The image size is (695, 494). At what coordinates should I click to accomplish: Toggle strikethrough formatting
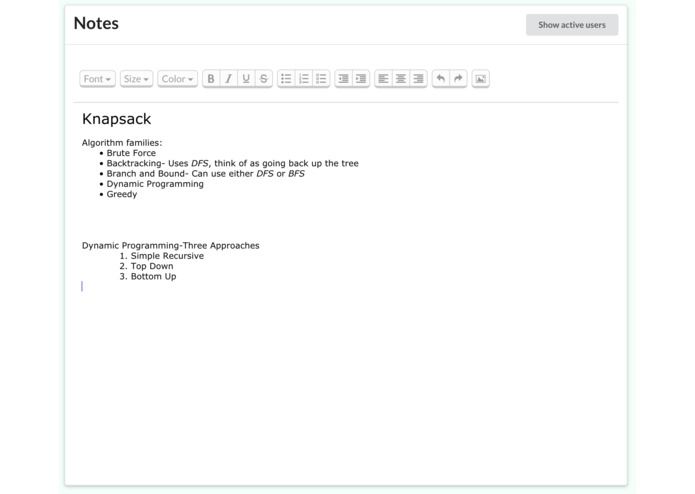tap(264, 79)
